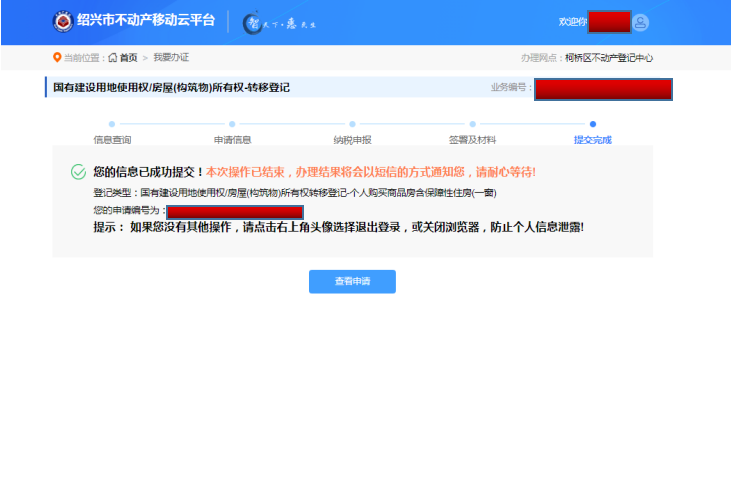731x487 pixels.
Task: Click the 业务编号 label
Action: (x=511, y=87)
